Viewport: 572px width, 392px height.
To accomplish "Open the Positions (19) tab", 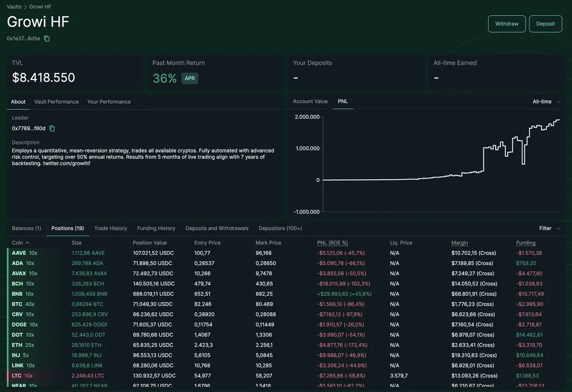I will click(x=68, y=228).
